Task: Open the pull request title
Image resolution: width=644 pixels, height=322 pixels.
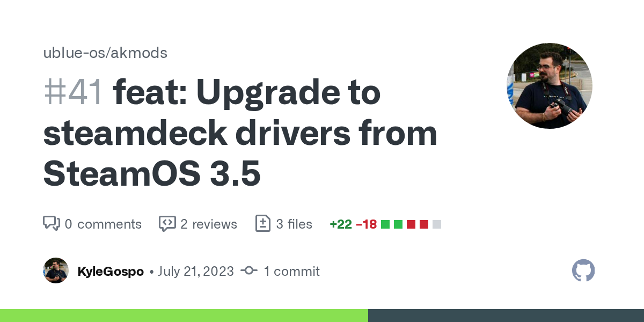Action: point(240,134)
